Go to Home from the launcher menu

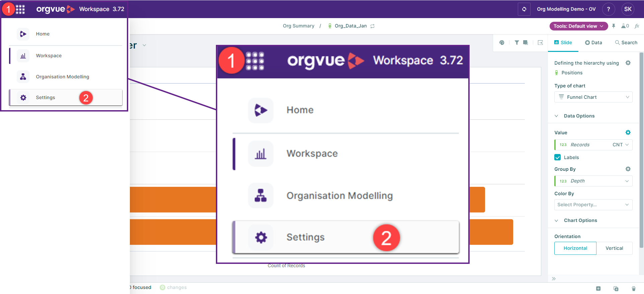tap(66, 34)
